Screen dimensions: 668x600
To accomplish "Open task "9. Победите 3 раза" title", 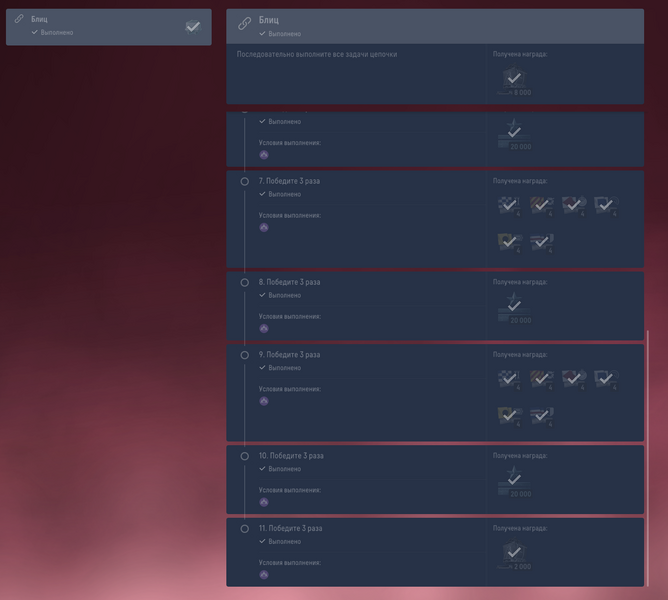I will 289,355.
